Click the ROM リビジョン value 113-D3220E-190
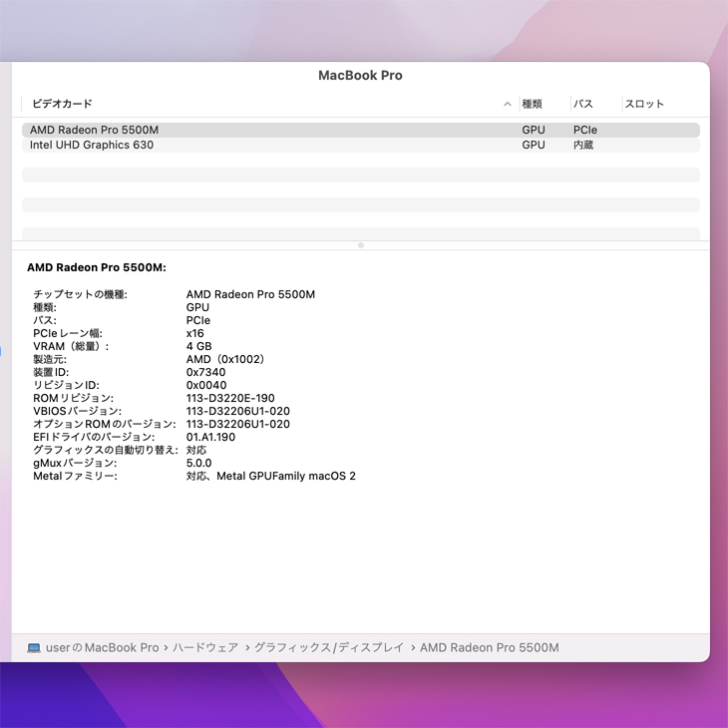Screen dimensions: 728x728 pyautogui.click(x=230, y=398)
